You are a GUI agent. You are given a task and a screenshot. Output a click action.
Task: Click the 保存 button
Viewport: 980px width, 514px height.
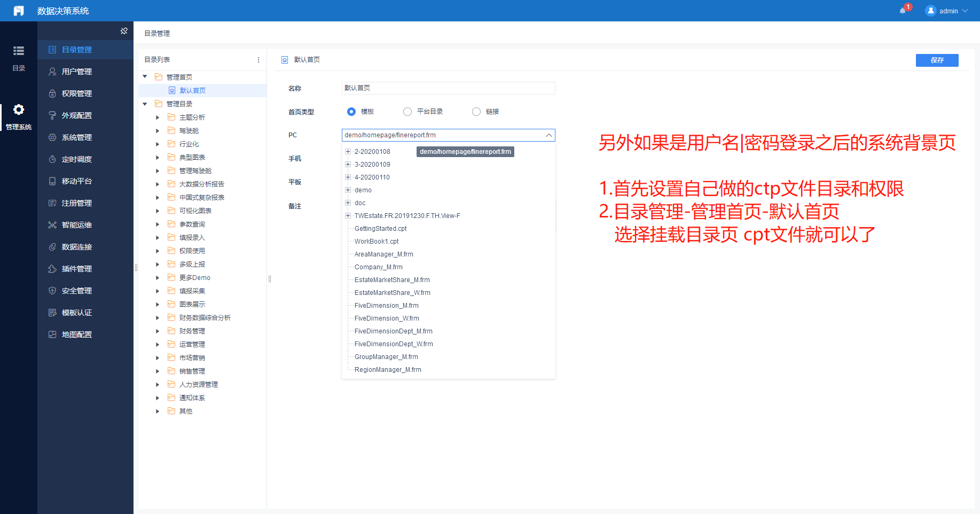click(x=937, y=60)
